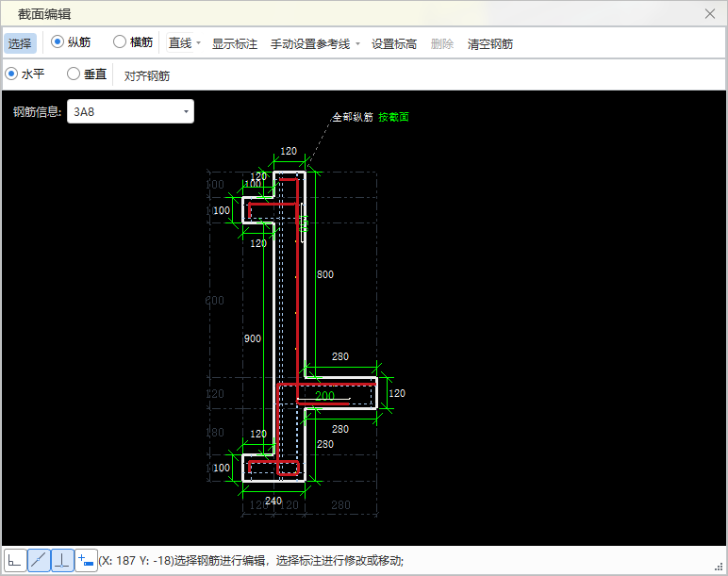Screen dimensions: 728x576
Task: Activate the 选择 tool button
Action: coord(20,43)
